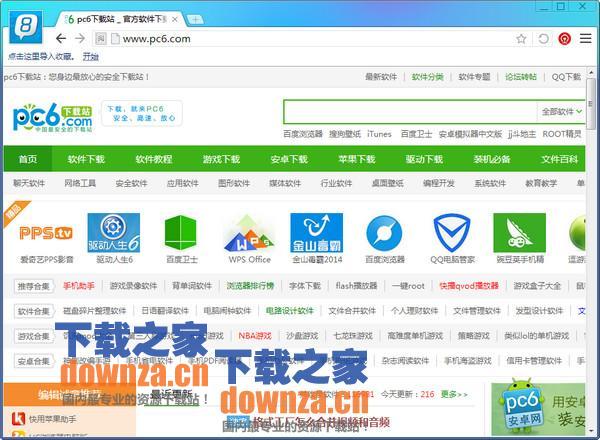
Task: Open the 游戏下载 nav menu
Action: [221, 159]
